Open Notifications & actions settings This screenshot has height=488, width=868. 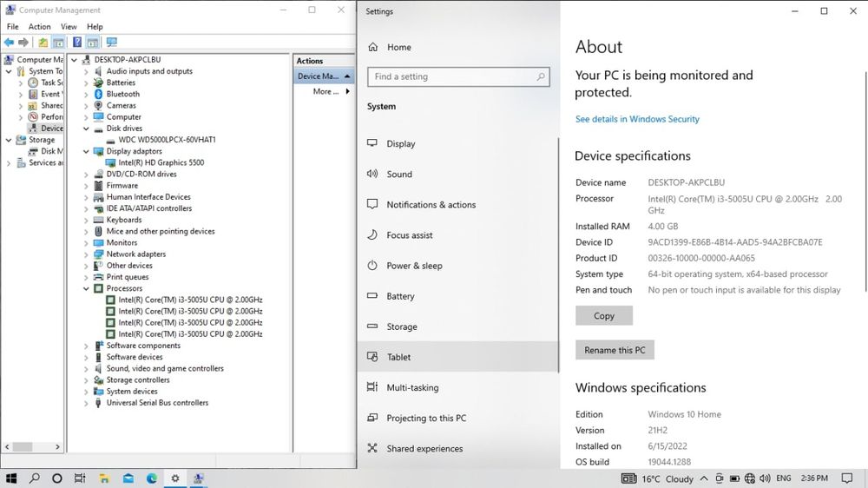[457, 204]
